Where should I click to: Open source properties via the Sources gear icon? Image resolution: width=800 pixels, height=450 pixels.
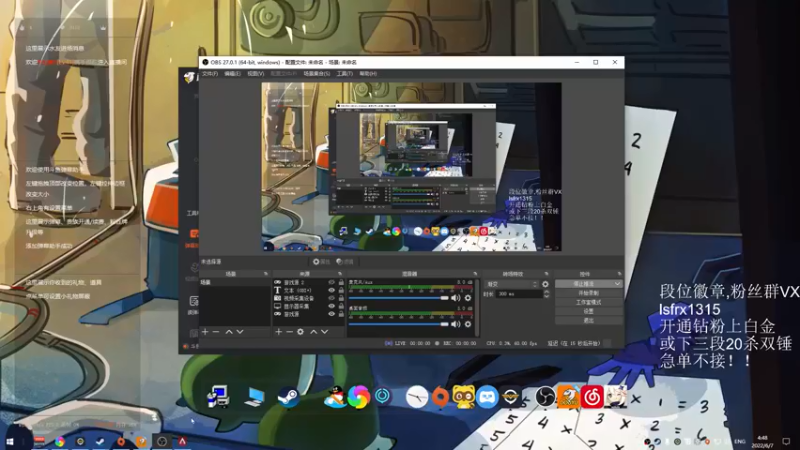pos(301,332)
